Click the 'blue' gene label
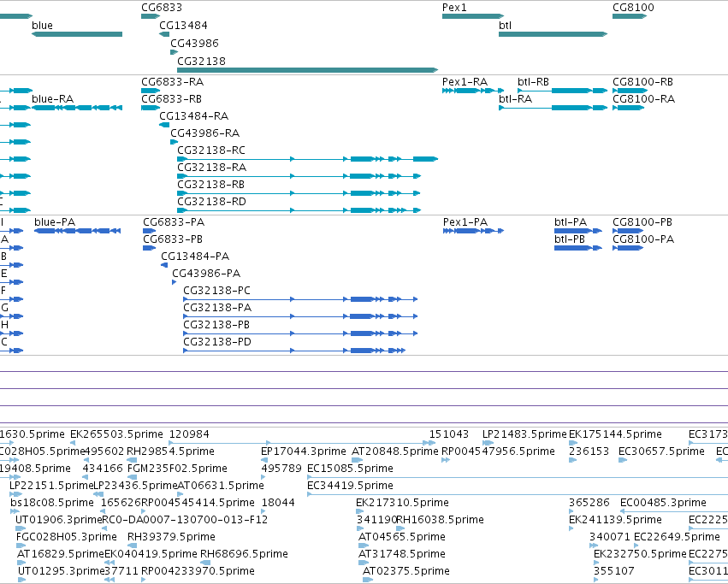728x584 pixels. [x=42, y=26]
